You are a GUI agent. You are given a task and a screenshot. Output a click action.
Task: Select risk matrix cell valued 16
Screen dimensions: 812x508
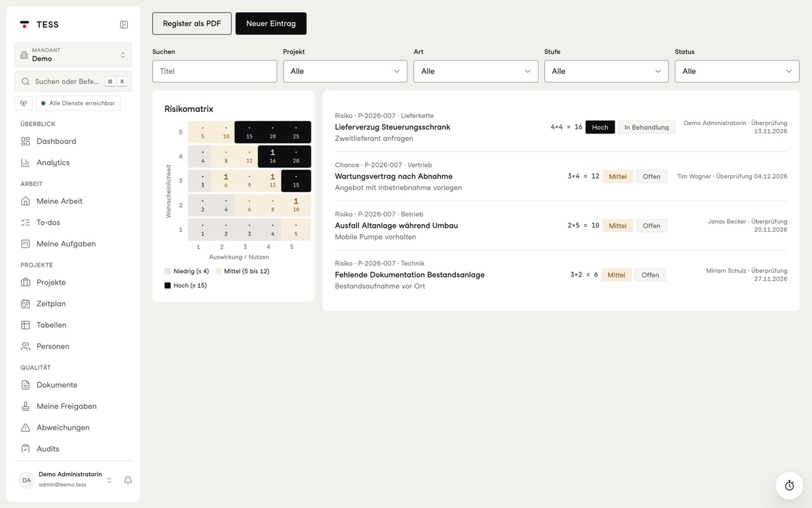(x=273, y=156)
